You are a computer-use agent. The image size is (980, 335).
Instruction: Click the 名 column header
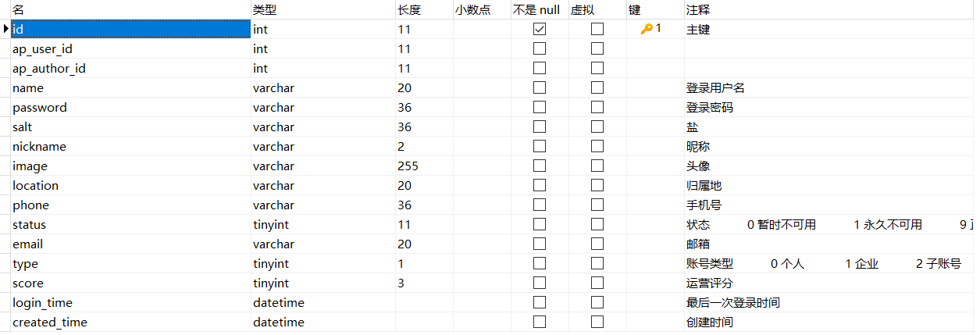(x=19, y=9)
